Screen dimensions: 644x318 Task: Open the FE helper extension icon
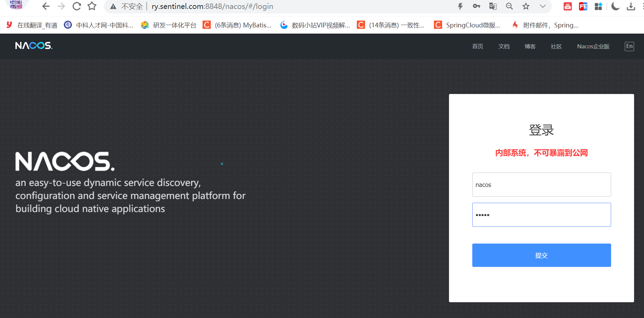[x=583, y=6]
